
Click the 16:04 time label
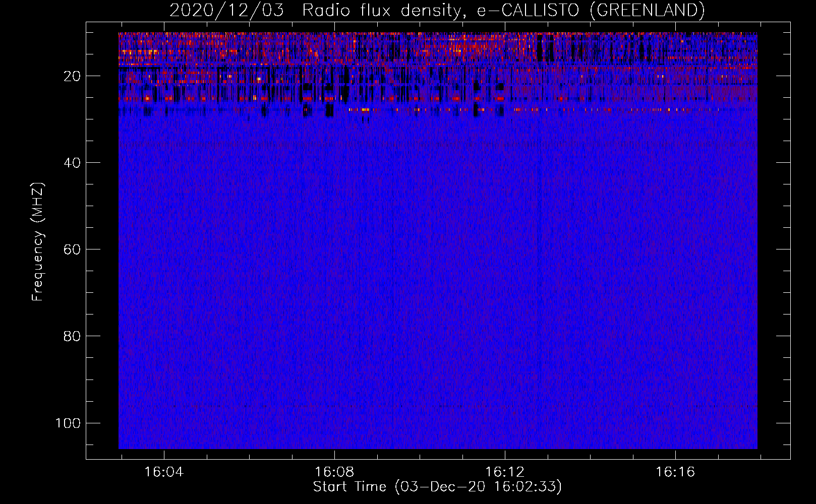tap(164, 472)
